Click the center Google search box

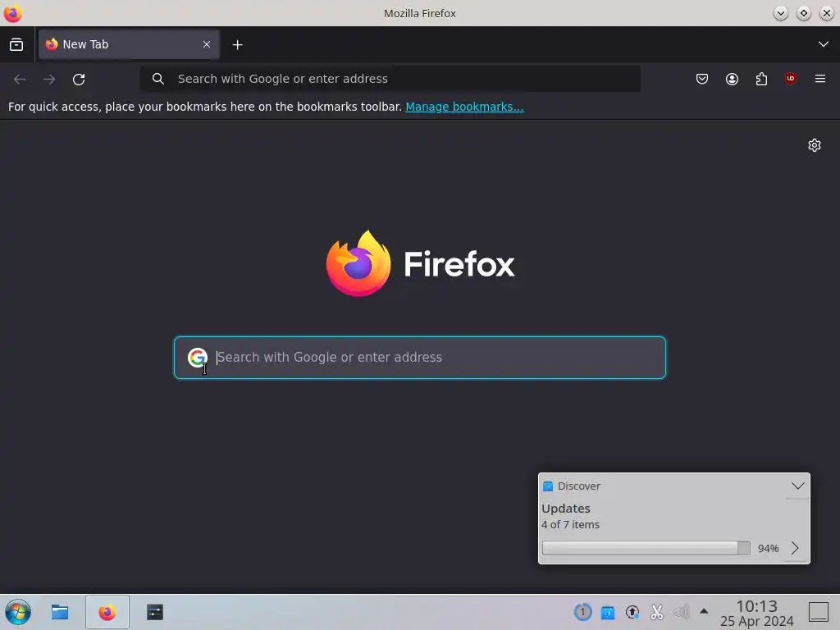[420, 358]
